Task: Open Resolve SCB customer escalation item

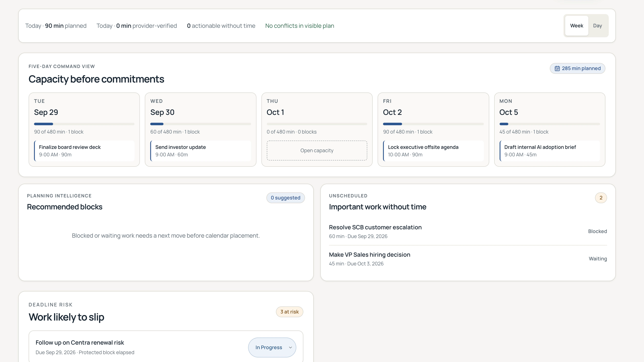Action: 468,231
